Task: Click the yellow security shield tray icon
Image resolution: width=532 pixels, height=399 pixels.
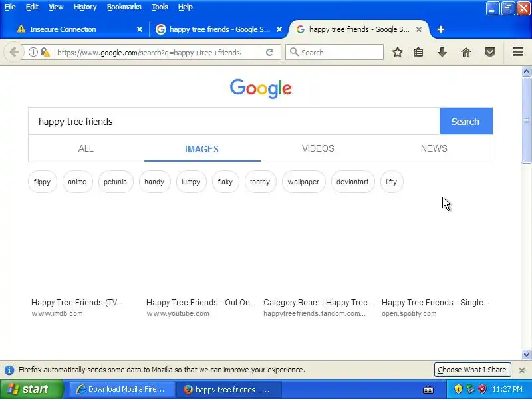Action: tap(458, 389)
